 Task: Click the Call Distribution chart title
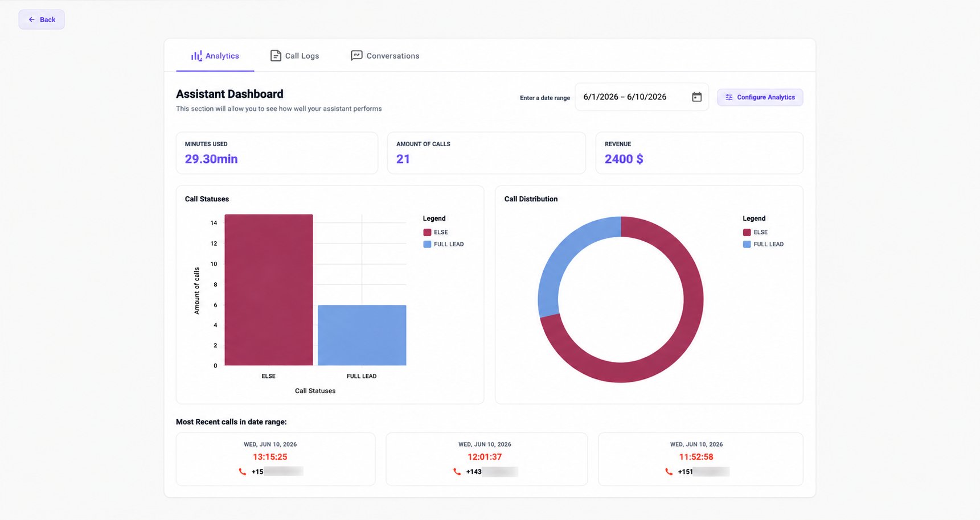(x=531, y=199)
